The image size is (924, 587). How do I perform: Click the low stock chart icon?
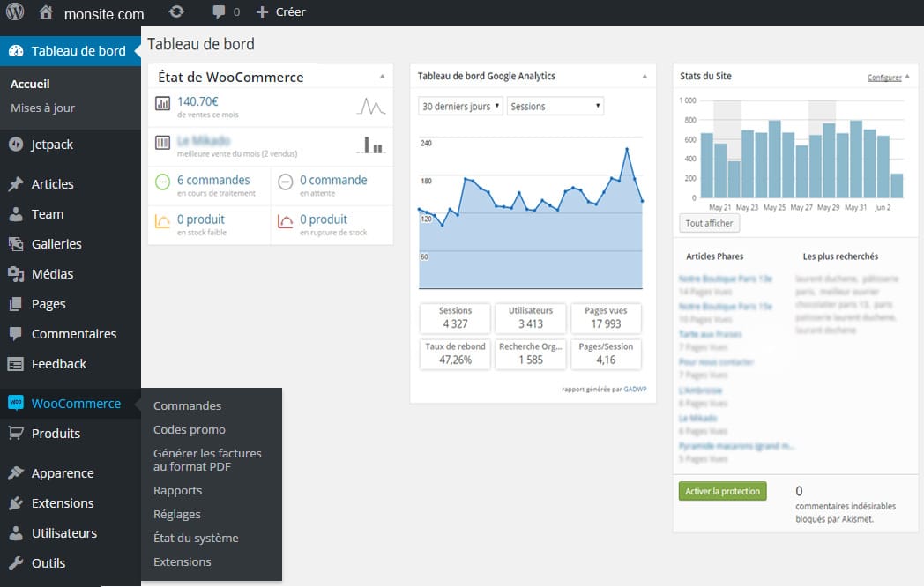162,221
